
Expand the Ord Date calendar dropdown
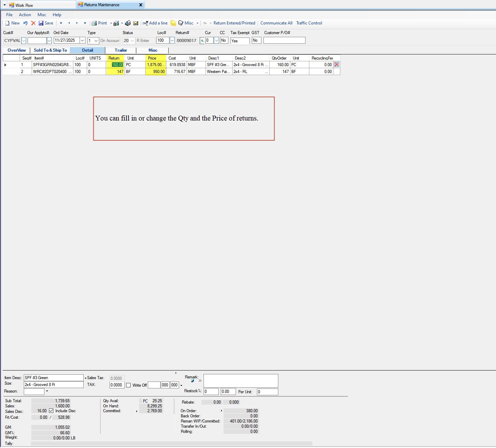click(x=82, y=40)
